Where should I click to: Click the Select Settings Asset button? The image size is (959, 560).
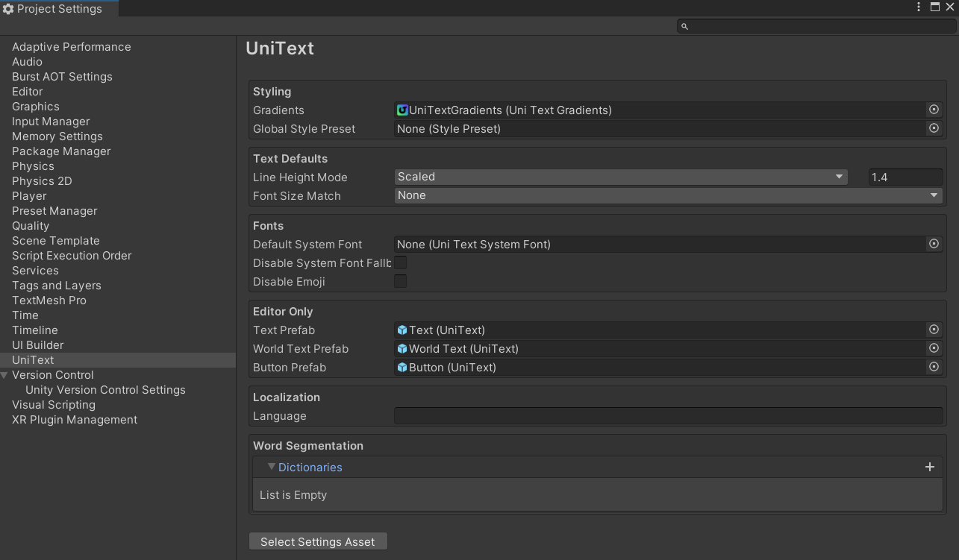pos(318,541)
